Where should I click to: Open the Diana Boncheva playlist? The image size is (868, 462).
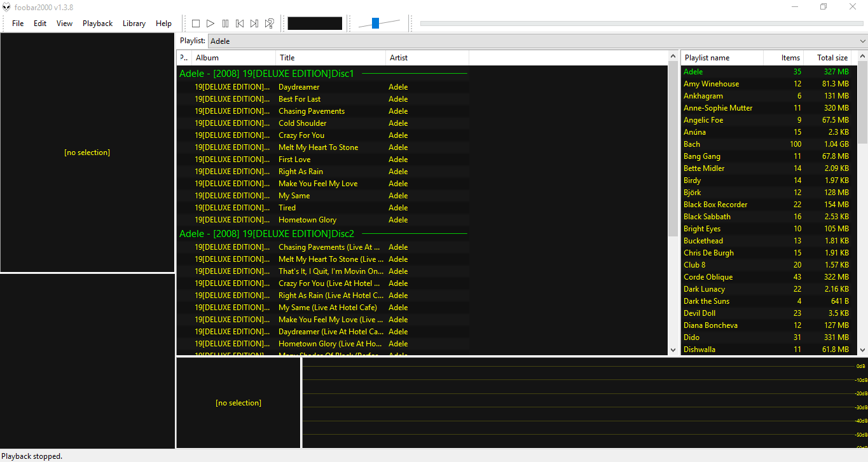(x=769, y=325)
